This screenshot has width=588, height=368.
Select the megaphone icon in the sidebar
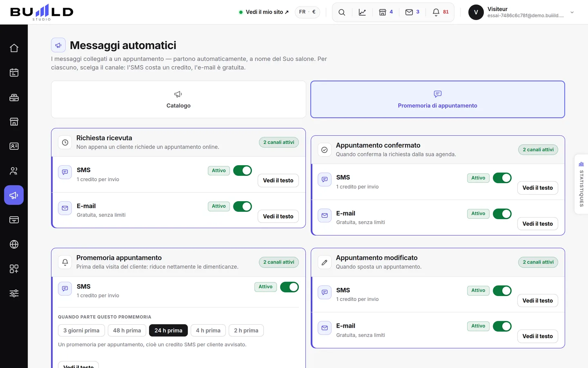coord(14,195)
